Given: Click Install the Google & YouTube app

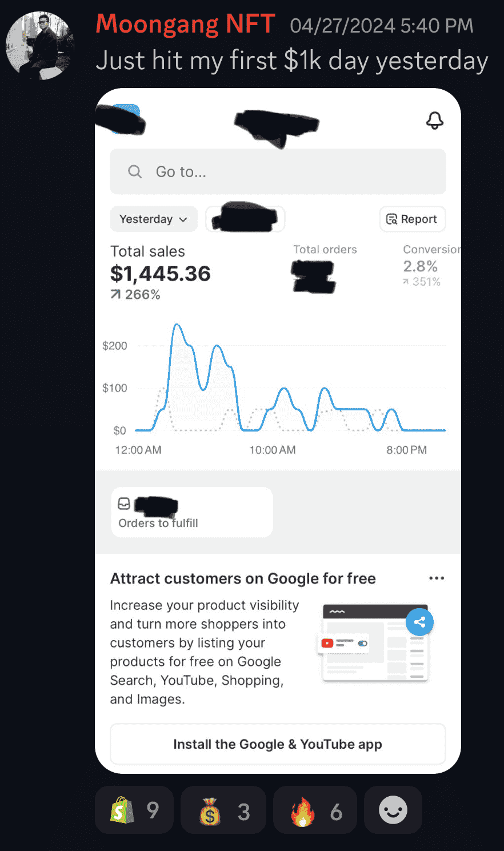Looking at the screenshot, I should 278,744.
